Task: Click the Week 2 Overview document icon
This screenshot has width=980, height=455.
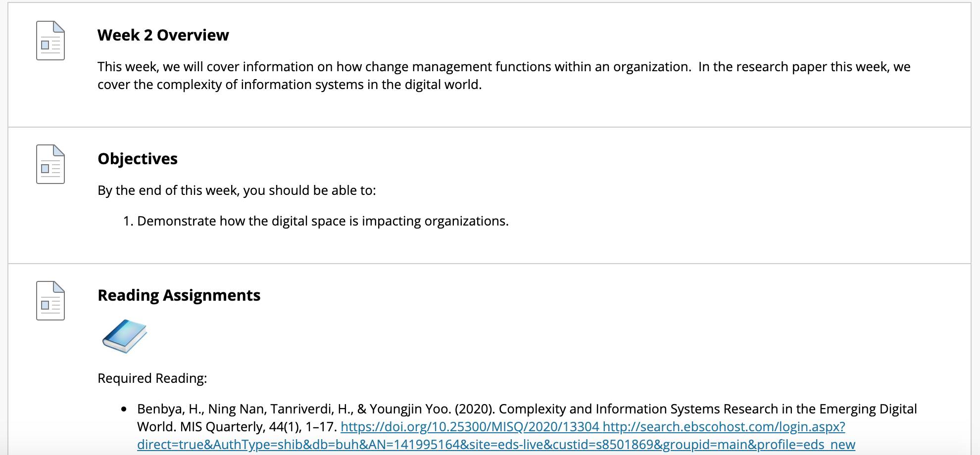Action: (50, 41)
